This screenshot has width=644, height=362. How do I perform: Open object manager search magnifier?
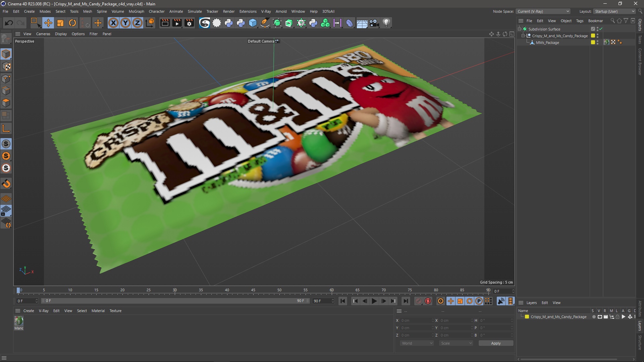click(x=612, y=21)
